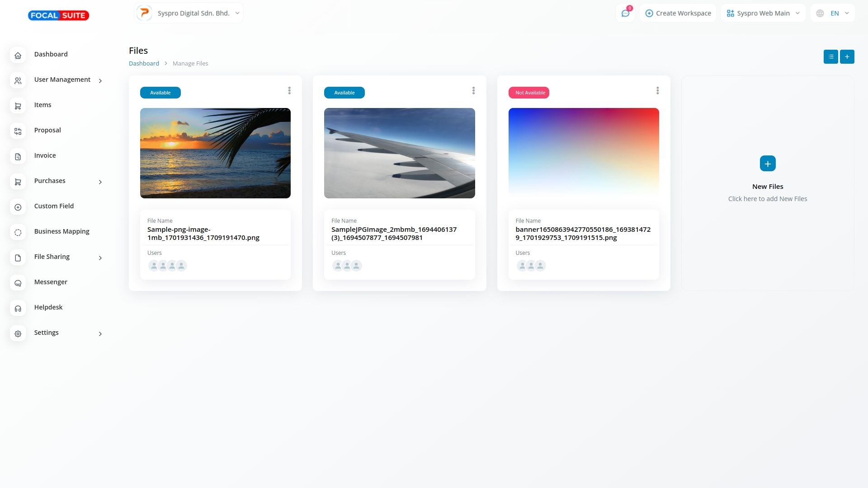Open Helpdesk from sidebar
868x488 pixels.
48,307
